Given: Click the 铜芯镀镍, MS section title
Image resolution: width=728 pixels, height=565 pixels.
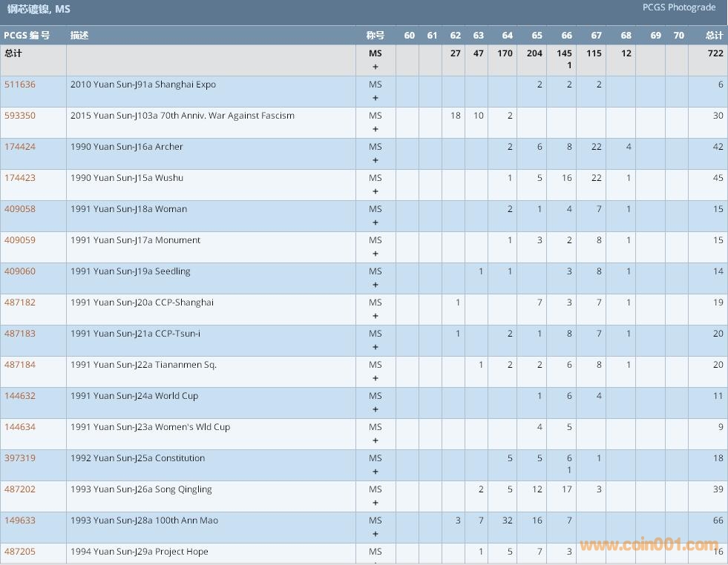Looking at the screenshot, I should click(x=39, y=10).
